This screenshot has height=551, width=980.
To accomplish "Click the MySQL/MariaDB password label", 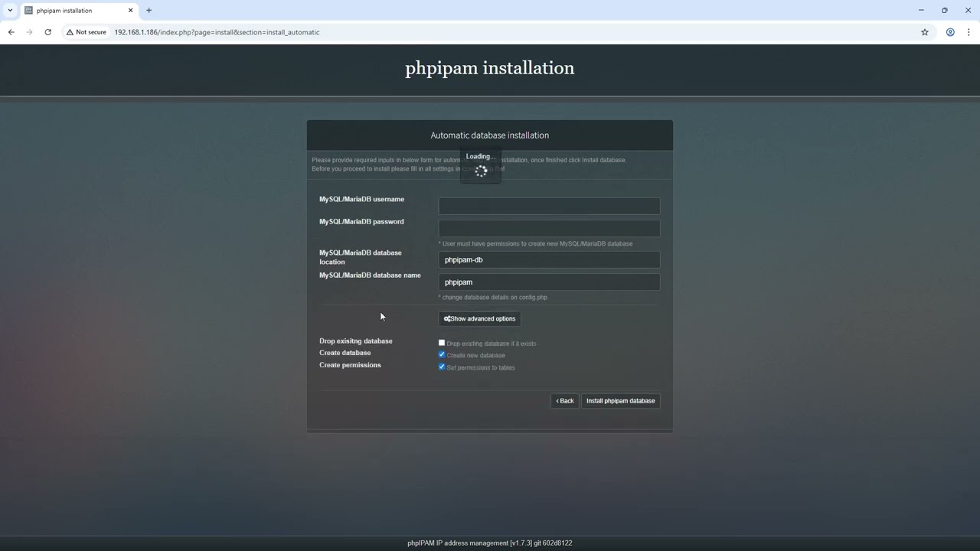I will [x=361, y=221].
